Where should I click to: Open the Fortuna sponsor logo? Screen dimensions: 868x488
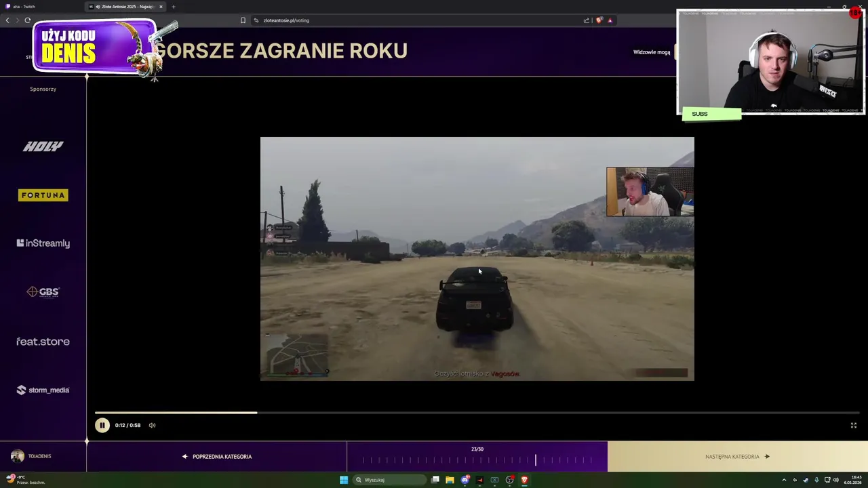click(x=43, y=195)
